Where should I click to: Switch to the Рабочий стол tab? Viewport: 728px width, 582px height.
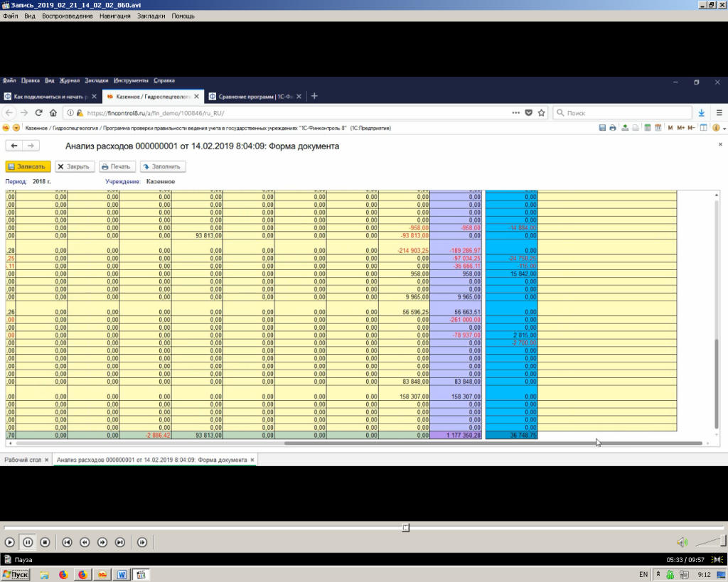[x=23, y=460]
